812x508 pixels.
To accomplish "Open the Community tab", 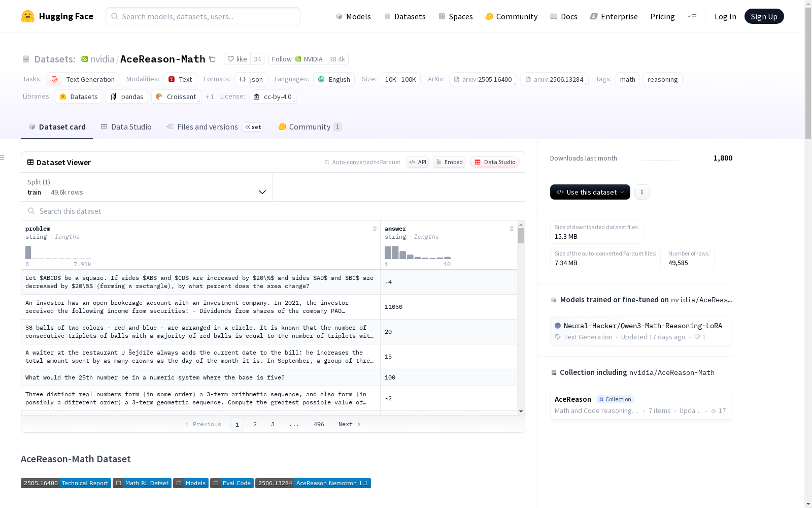I will coord(310,127).
